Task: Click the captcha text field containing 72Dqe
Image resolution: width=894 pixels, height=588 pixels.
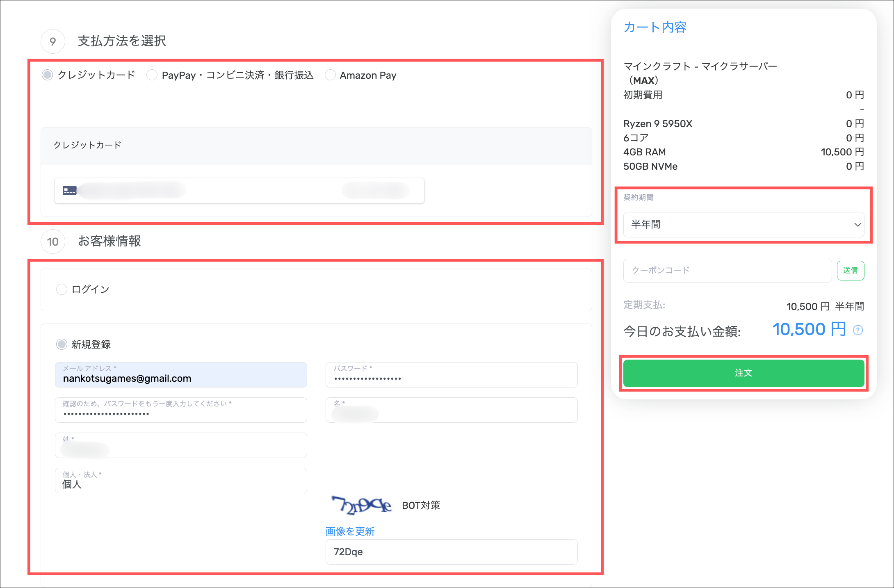Action: coord(451,552)
